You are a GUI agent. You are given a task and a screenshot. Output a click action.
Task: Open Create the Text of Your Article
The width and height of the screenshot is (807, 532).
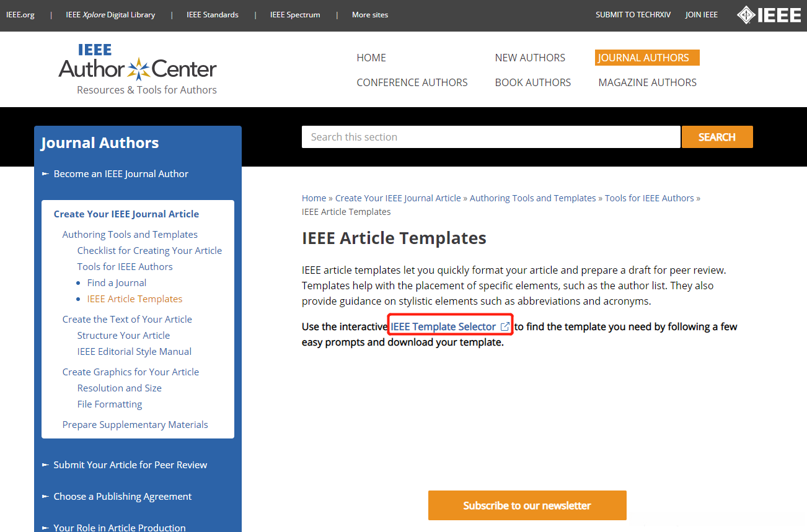(x=127, y=320)
